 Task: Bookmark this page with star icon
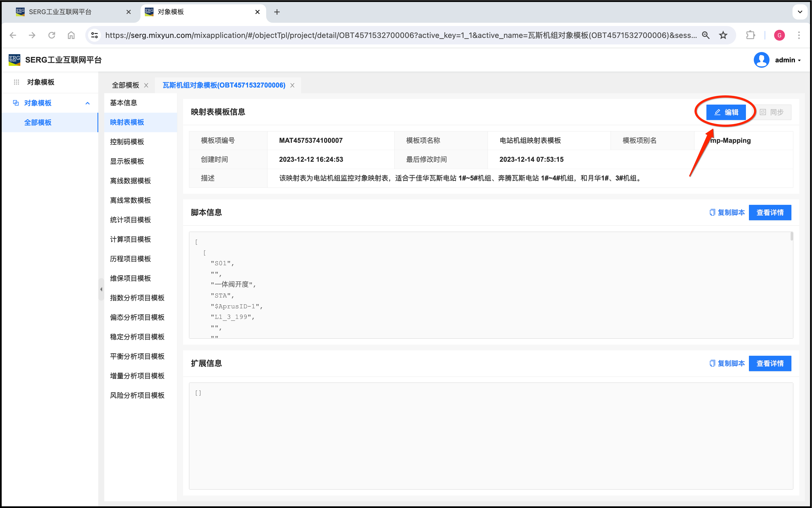(723, 35)
